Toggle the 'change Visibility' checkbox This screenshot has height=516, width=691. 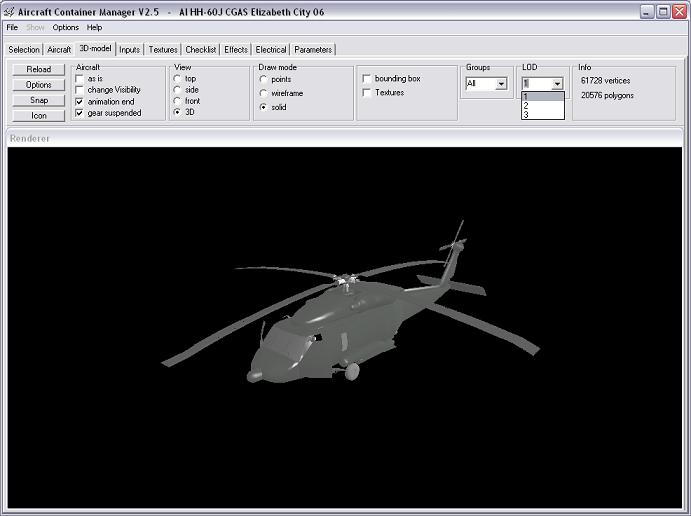tap(80, 90)
